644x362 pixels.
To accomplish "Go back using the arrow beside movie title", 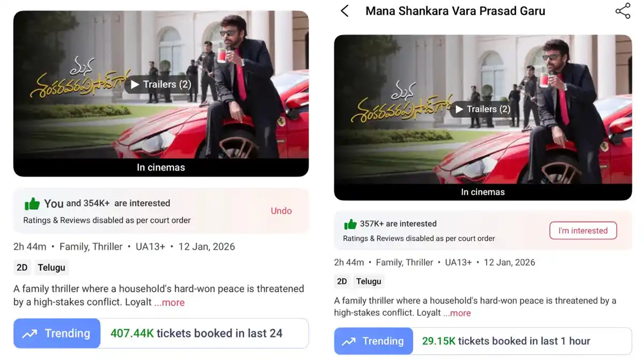I will pos(345,11).
